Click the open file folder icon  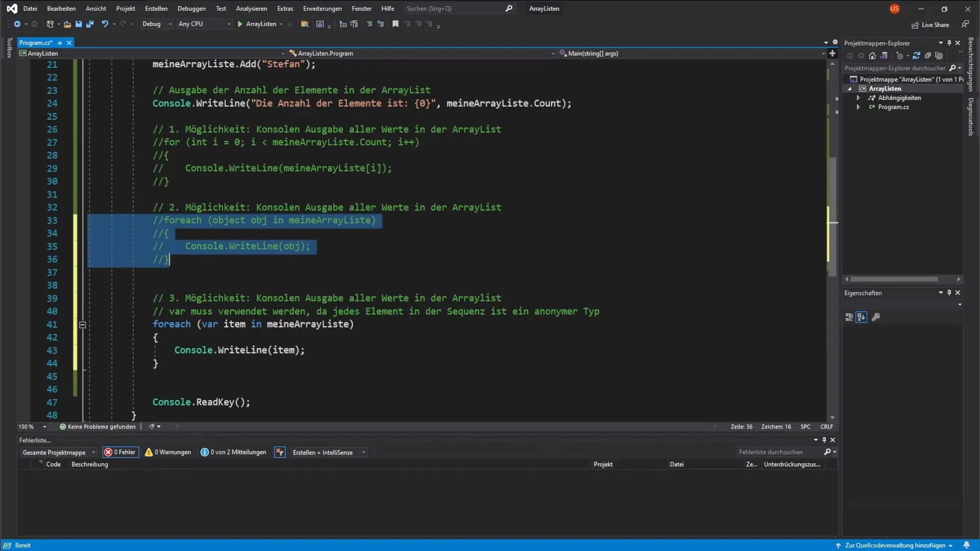tap(67, 24)
